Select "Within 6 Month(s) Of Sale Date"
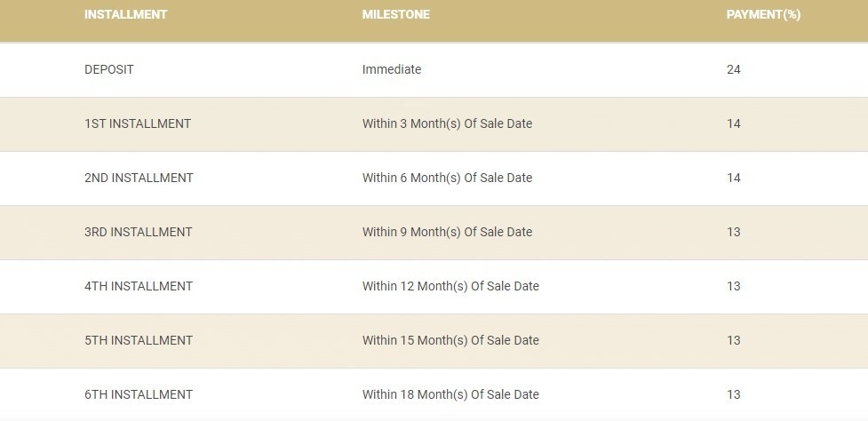Image resolution: width=868 pixels, height=421 pixels. pyautogui.click(x=447, y=178)
